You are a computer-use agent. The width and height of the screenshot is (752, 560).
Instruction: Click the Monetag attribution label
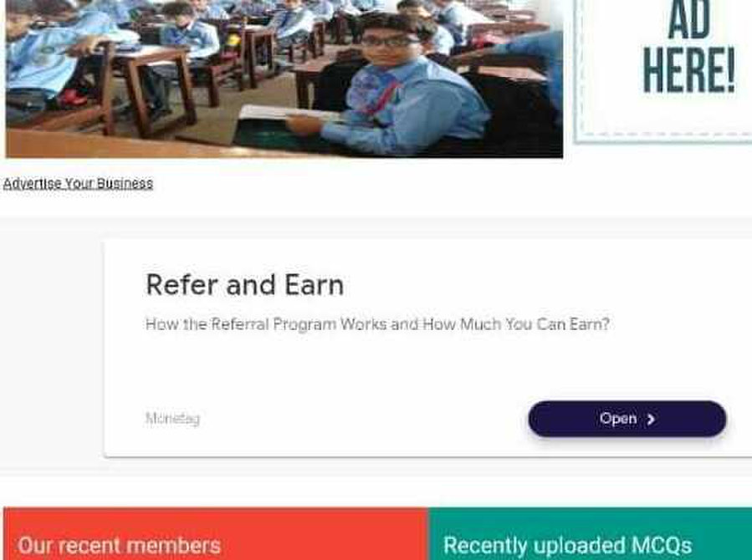pos(172,418)
